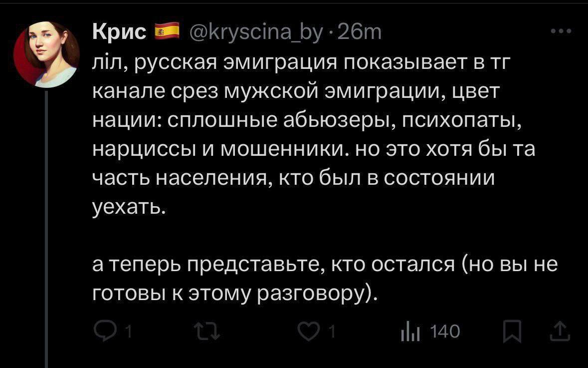Open Крис's profile picture avatar
Screen dimensions: 588x368
click(x=46, y=54)
